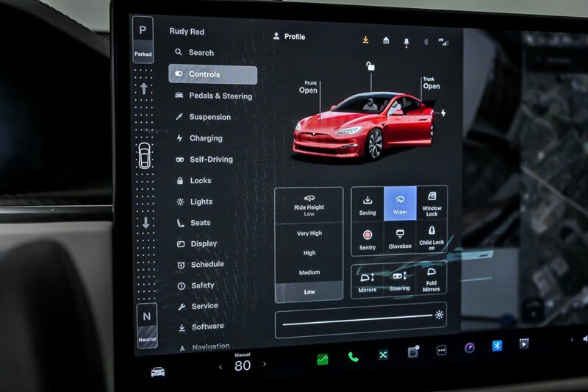Increase temperature with right chevron
588x392 pixels.
265,364
